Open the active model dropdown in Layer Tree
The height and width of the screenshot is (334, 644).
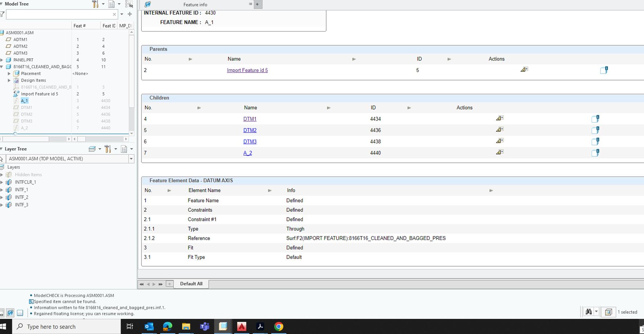pyautogui.click(x=131, y=159)
